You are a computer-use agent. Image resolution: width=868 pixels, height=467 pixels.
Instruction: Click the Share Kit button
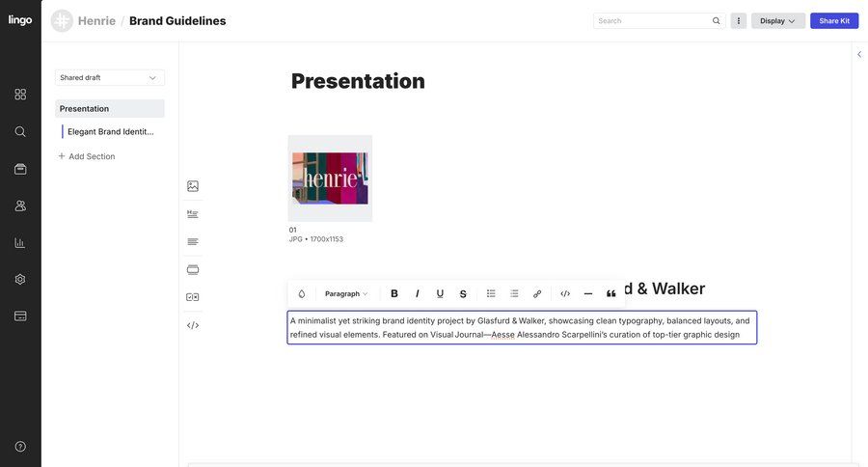coord(834,21)
